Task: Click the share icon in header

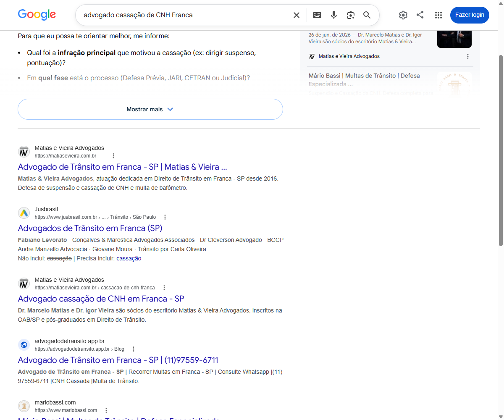Action: pos(420,15)
